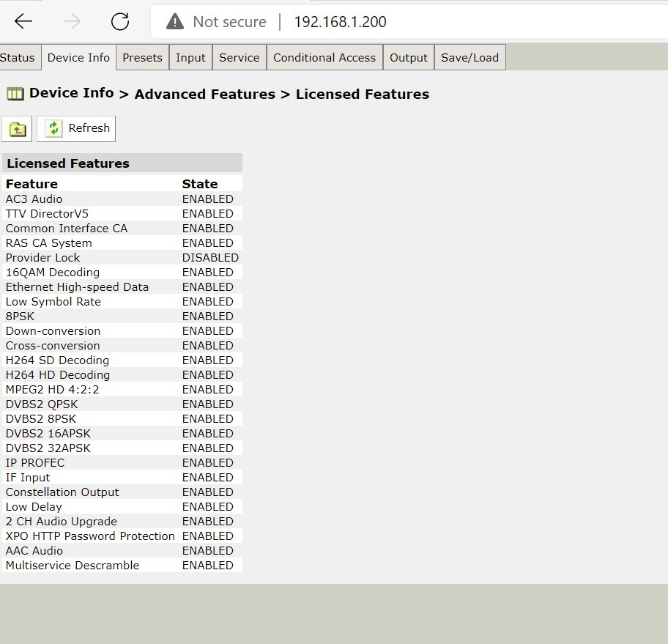Click Advanced Features in the breadcrumb
This screenshot has height=644, width=668.
(x=205, y=95)
